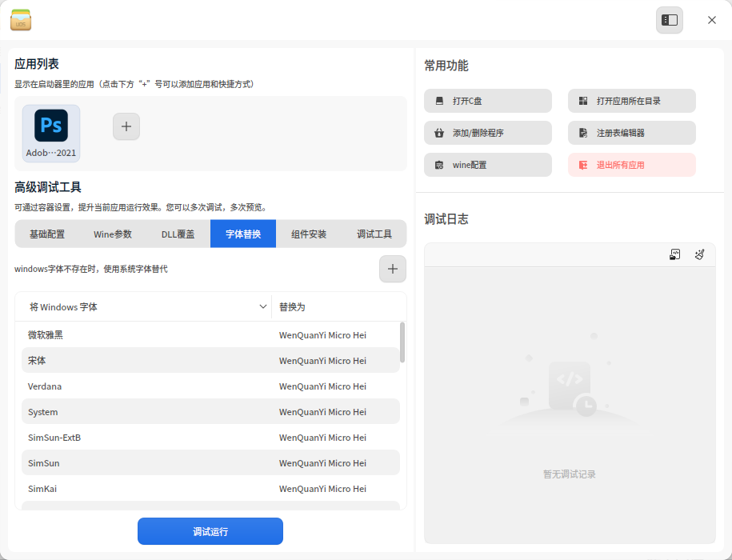Switch to the DLL覆盖 tab

click(178, 234)
